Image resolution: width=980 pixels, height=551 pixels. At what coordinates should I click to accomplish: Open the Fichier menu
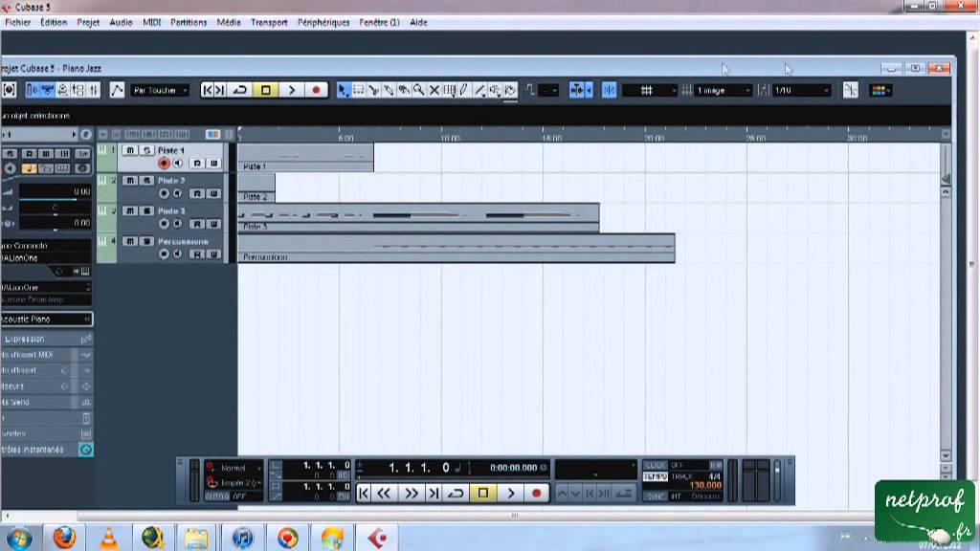(x=17, y=23)
